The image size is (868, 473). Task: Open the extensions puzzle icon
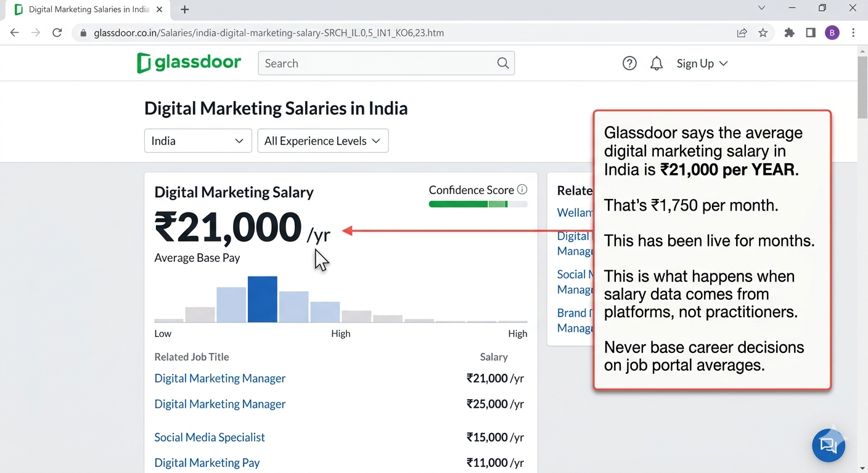[x=789, y=33]
